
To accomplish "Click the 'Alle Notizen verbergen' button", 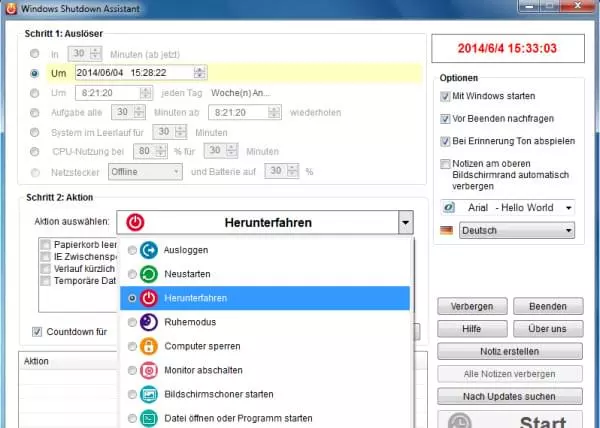I will coord(510,374).
